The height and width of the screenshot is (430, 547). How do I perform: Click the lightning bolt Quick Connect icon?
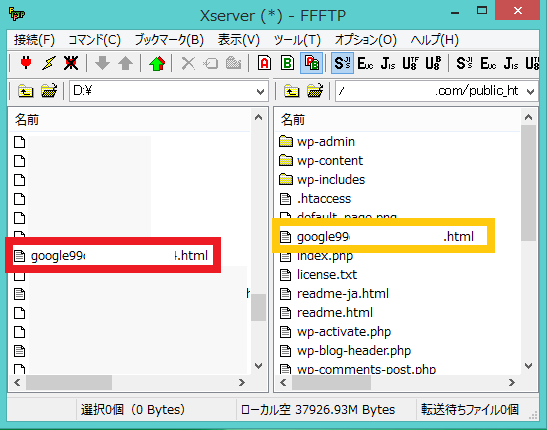tap(48, 63)
